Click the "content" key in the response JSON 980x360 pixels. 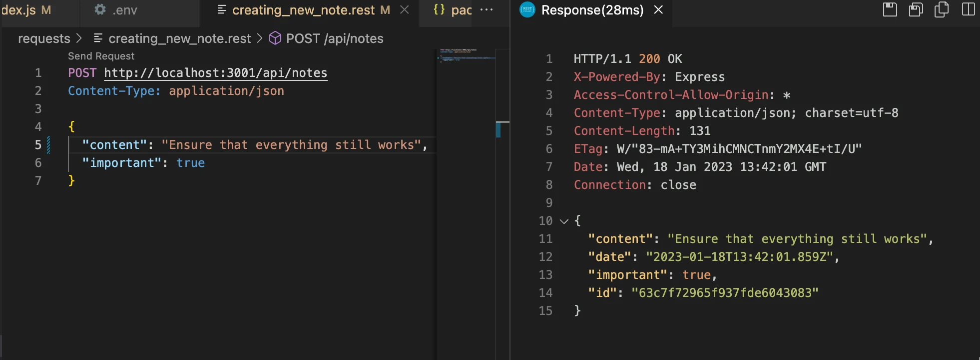620,239
